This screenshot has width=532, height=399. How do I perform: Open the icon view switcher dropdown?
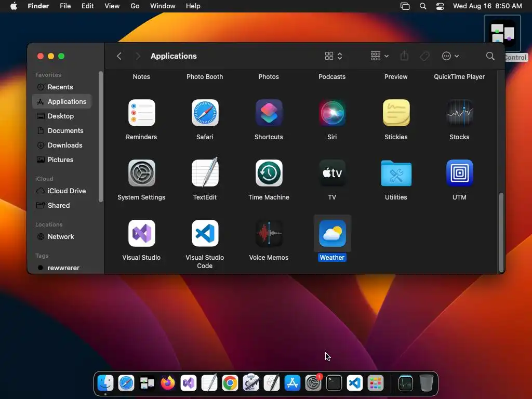(334, 56)
